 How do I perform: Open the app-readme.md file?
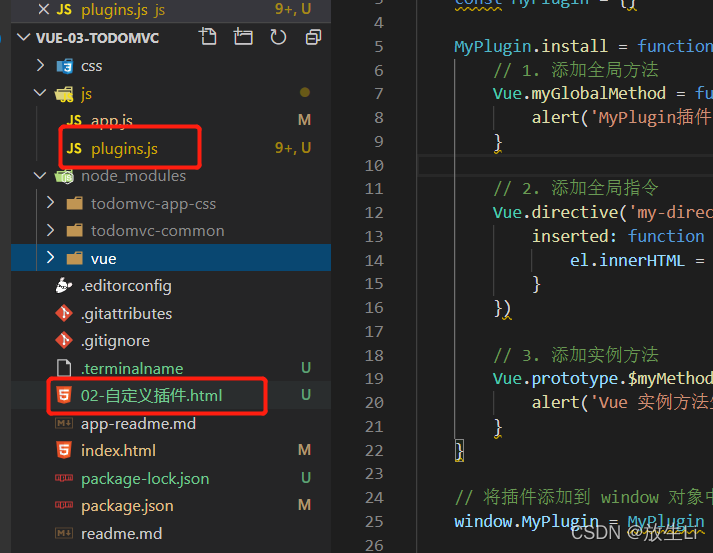click(138, 424)
